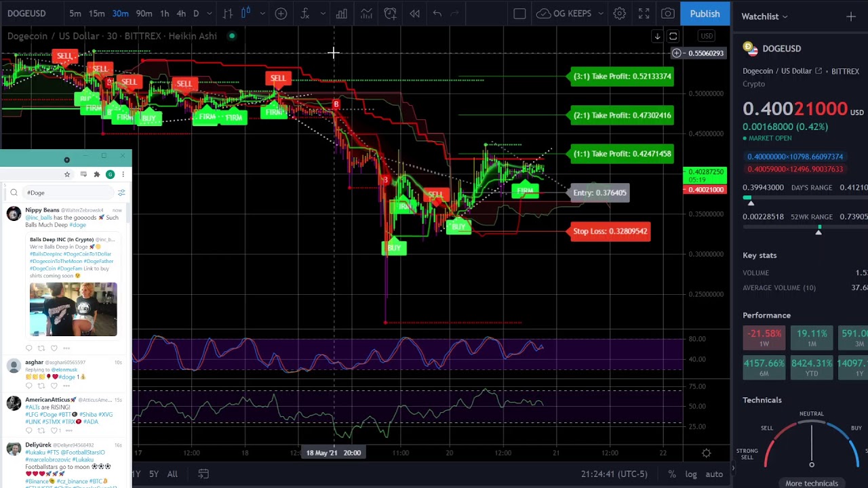Expand the timeframe interval dropdown arrow
Image resolution: width=868 pixels, height=488 pixels.
coord(210,14)
